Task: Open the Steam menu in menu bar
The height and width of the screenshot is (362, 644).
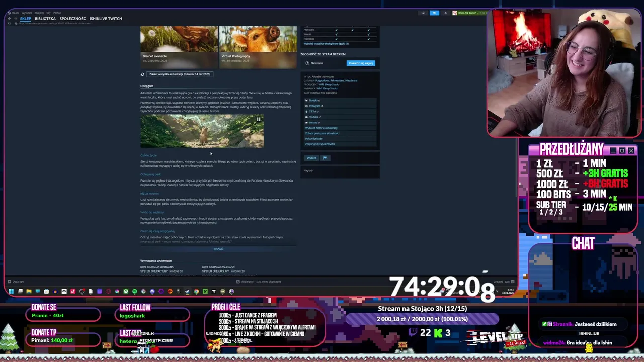Action: pyautogui.click(x=15, y=13)
